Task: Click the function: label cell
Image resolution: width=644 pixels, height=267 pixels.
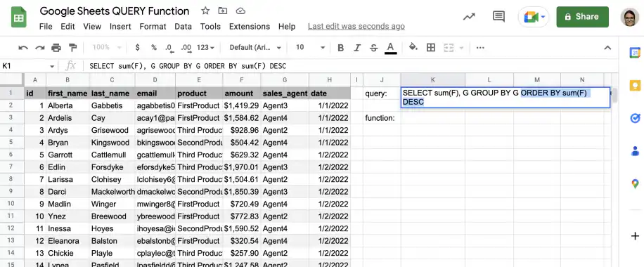Action: click(x=382, y=118)
